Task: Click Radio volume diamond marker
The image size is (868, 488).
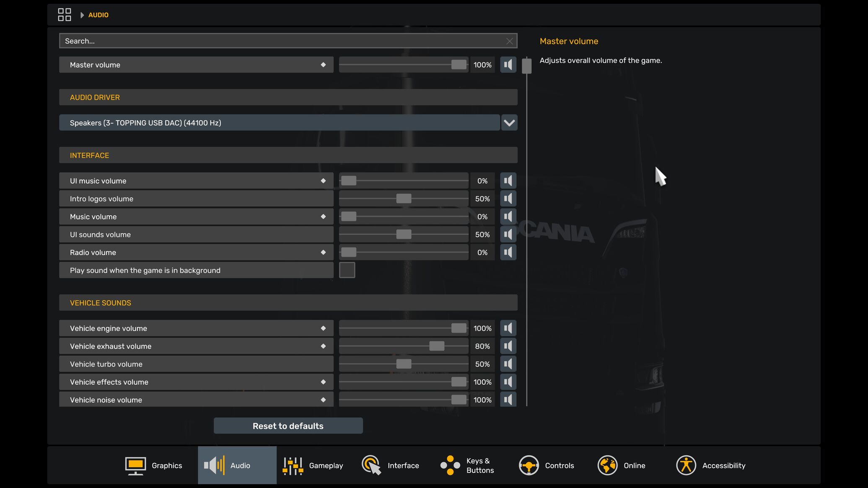Action: [323, 252]
